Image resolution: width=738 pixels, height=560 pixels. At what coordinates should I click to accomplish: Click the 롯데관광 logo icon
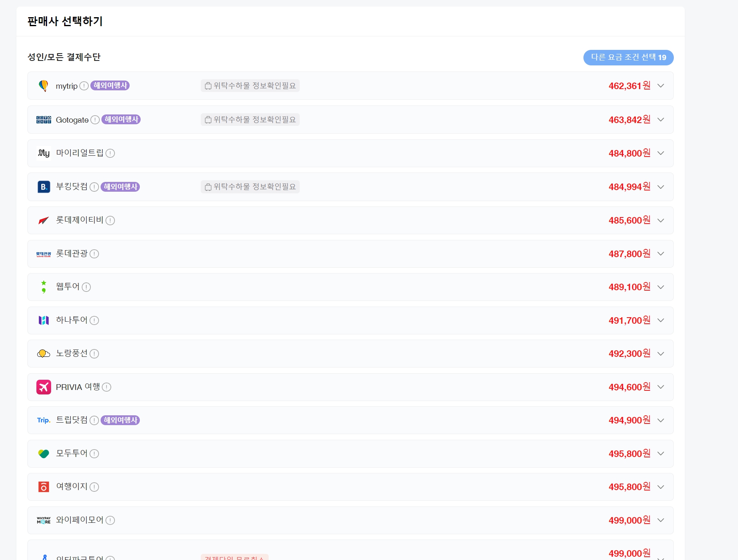44,254
